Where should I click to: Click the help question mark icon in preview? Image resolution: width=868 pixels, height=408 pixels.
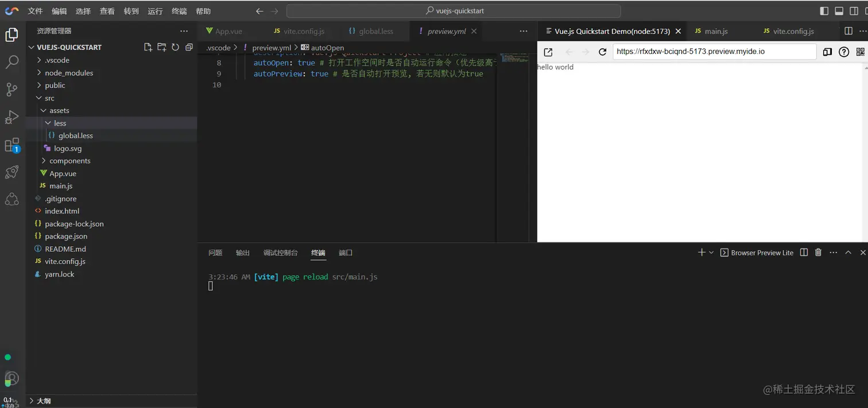coord(844,52)
